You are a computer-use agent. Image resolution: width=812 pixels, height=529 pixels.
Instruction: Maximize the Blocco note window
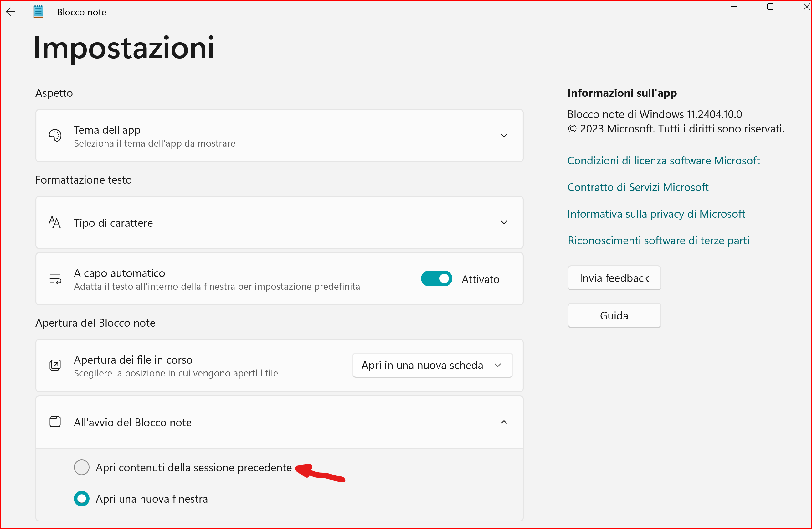point(770,7)
